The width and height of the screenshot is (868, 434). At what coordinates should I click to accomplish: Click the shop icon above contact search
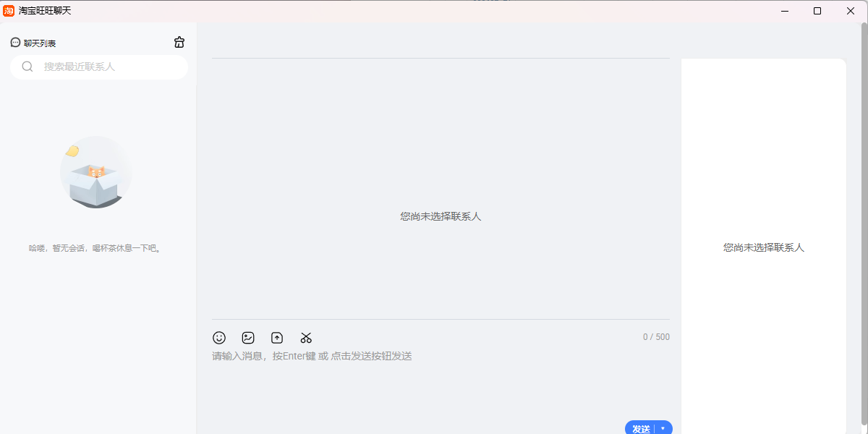click(179, 43)
